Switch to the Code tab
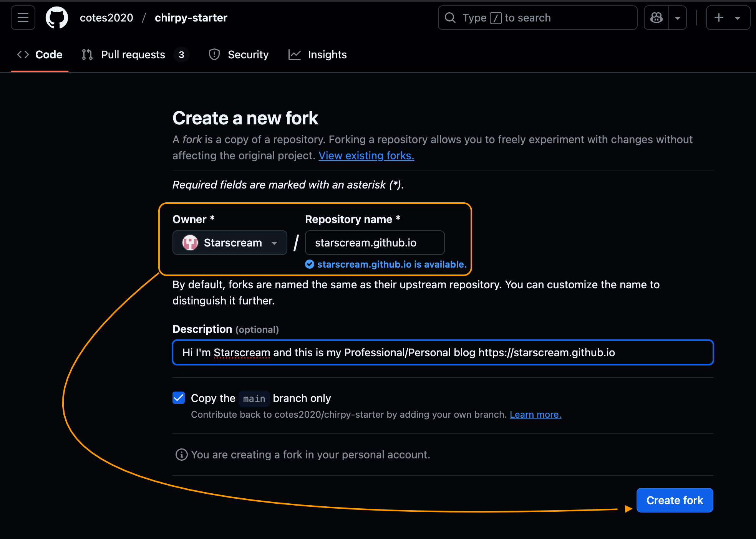 40,55
